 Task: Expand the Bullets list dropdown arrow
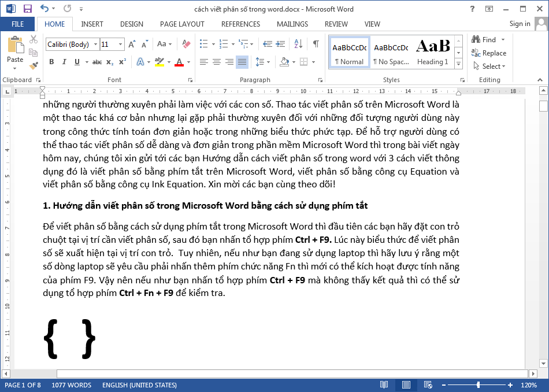click(213, 45)
